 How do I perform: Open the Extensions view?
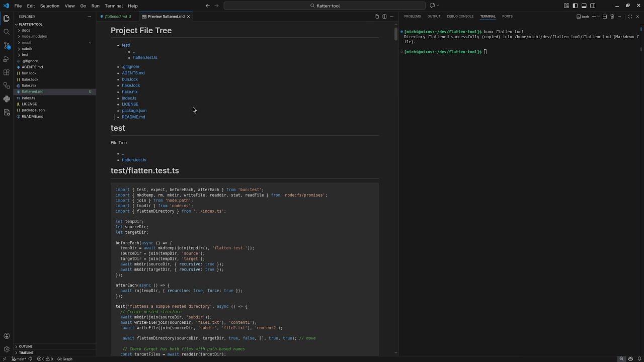pos(7,72)
